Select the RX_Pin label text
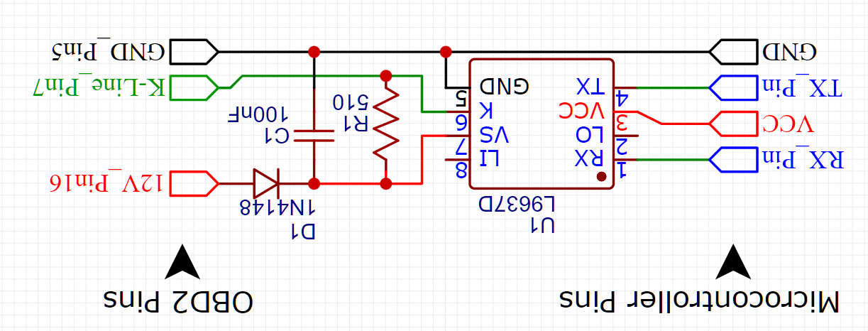 pos(802,161)
